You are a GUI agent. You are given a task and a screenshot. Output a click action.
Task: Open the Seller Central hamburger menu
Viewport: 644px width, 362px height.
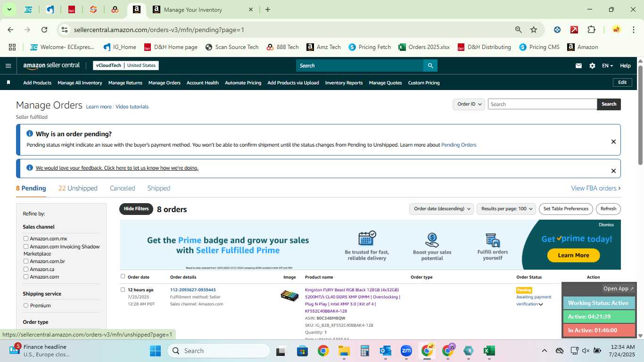click(x=8, y=66)
